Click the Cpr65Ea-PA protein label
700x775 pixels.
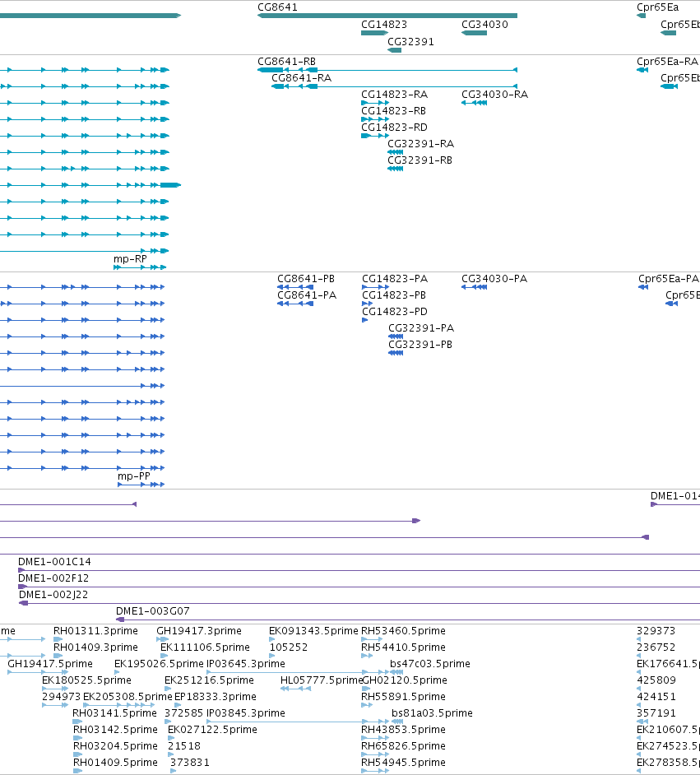tap(669, 279)
